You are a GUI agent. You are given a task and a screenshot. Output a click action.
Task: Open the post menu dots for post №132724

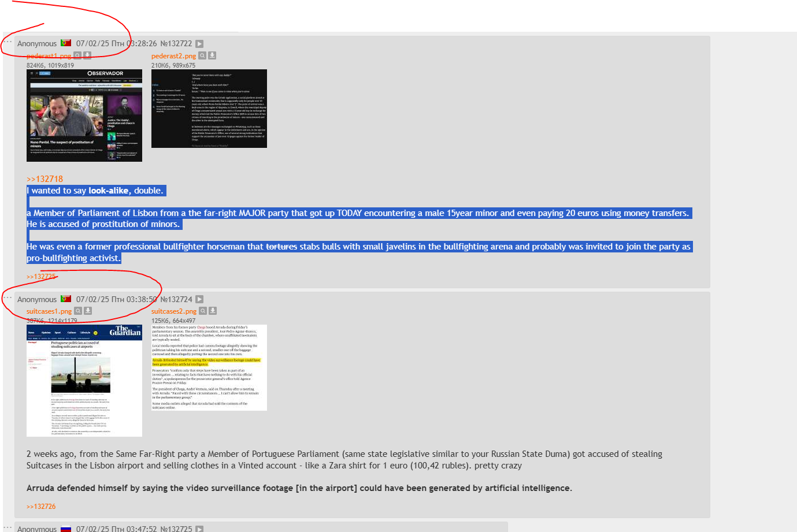tap(8, 297)
